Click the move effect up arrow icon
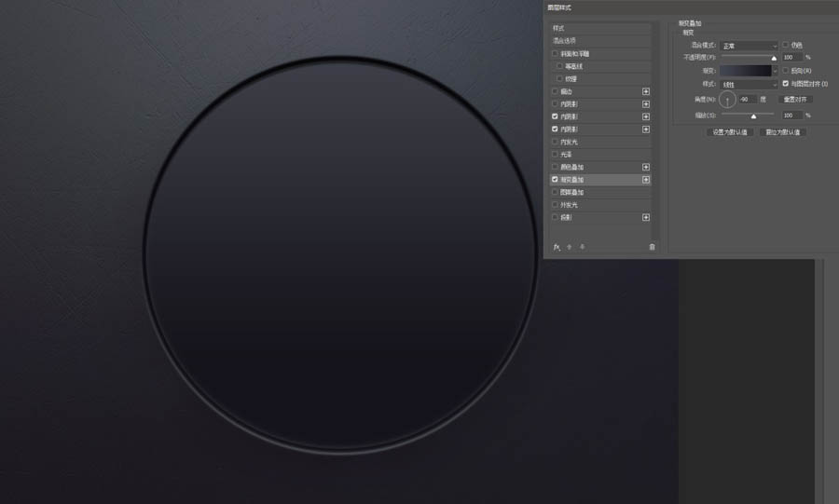 click(x=570, y=247)
